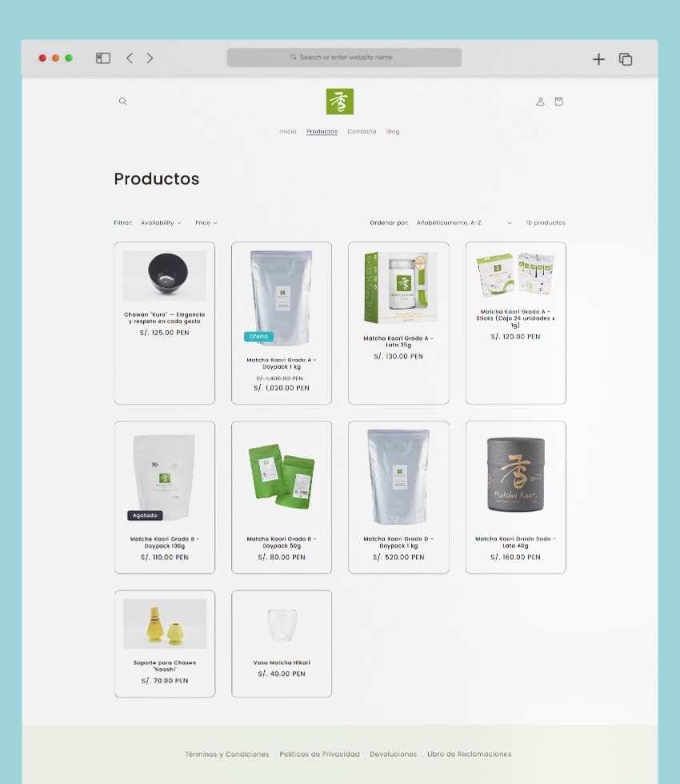The image size is (680, 784).
Task: Open the user account icon
Action: point(540,102)
